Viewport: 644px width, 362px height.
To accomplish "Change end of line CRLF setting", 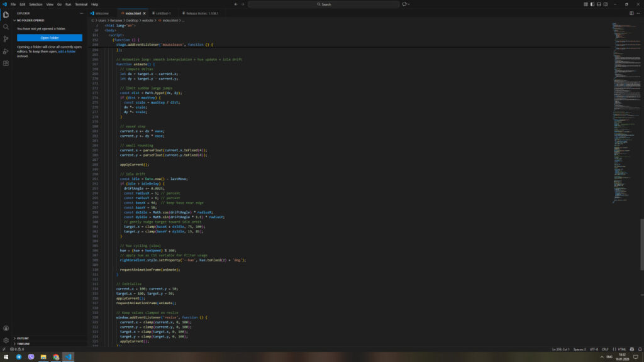I will (x=605, y=349).
